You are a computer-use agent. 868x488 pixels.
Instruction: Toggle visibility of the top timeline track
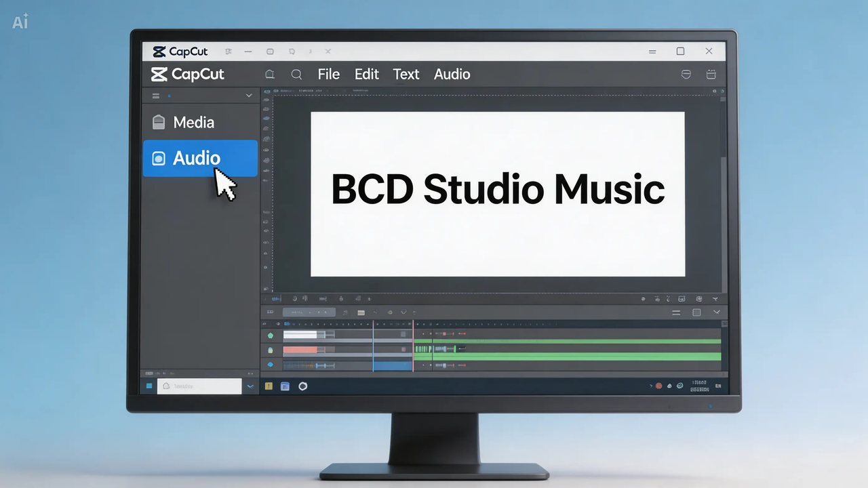tap(270, 334)
